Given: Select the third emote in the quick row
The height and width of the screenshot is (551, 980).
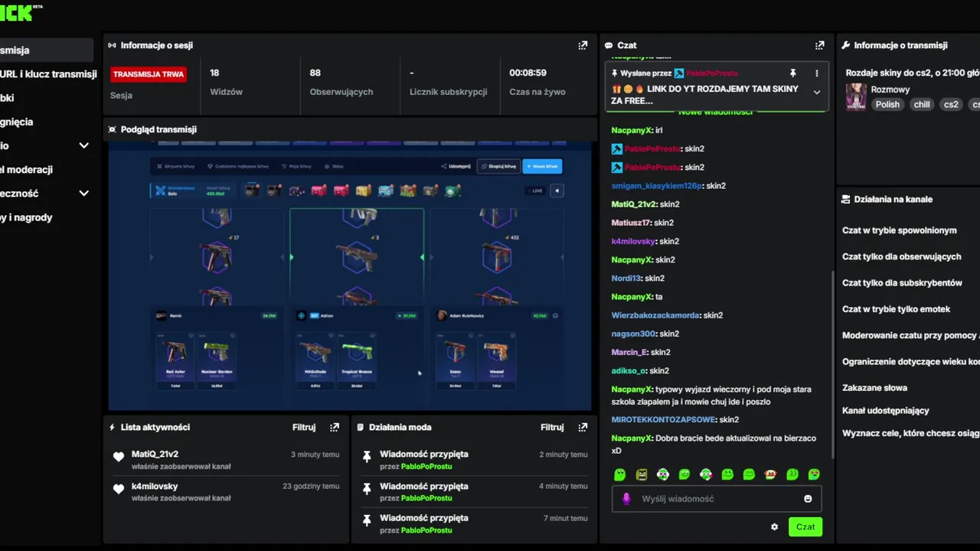Looking at the screenshot, I should pyautogui.click(x=663, y=474).
